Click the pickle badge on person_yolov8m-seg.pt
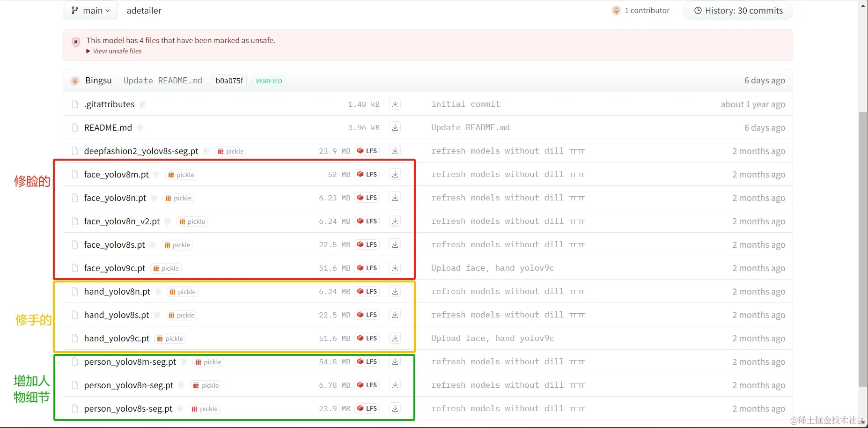Screen dimensions: 868x428 click(208, 362)
